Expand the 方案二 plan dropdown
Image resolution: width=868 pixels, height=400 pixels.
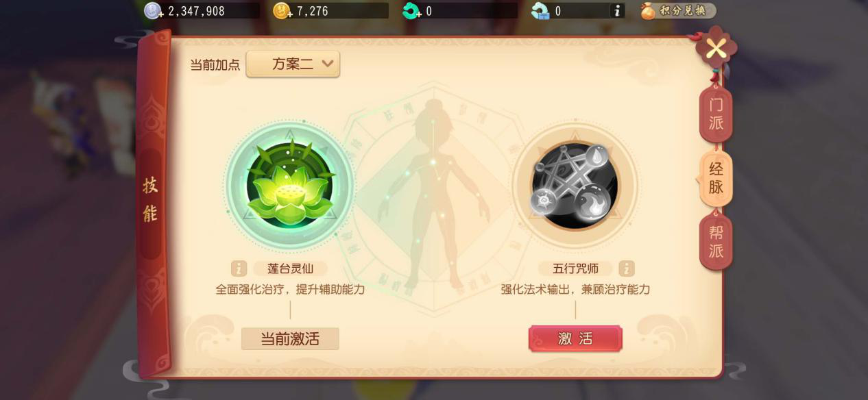pos(293,64)
